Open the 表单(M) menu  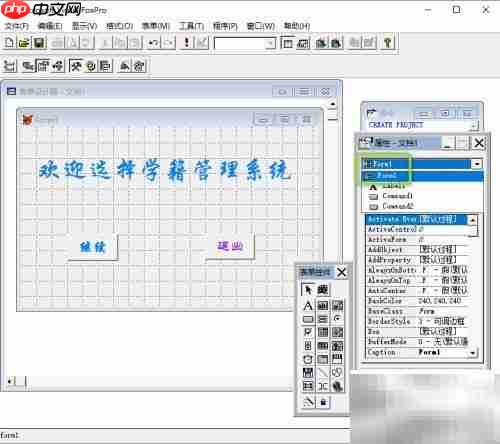point(156,26)
